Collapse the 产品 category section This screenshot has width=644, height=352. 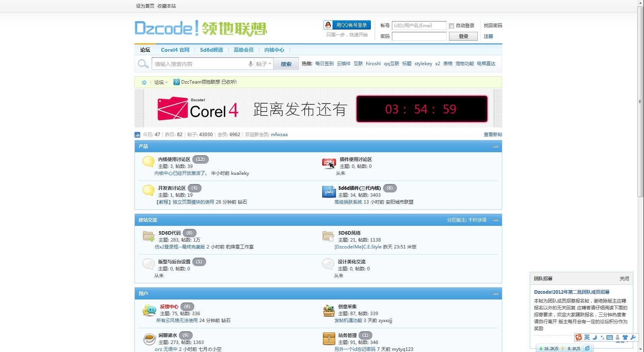496,146
